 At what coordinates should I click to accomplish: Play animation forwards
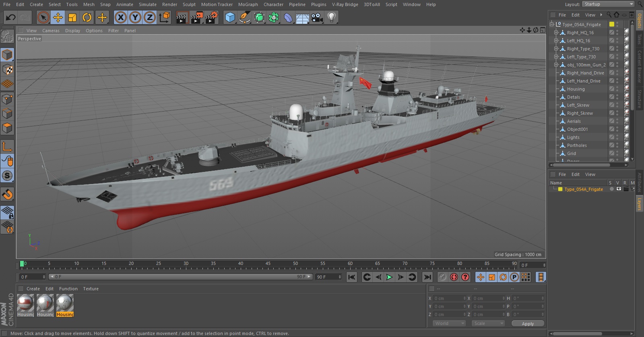coord(389,277)
